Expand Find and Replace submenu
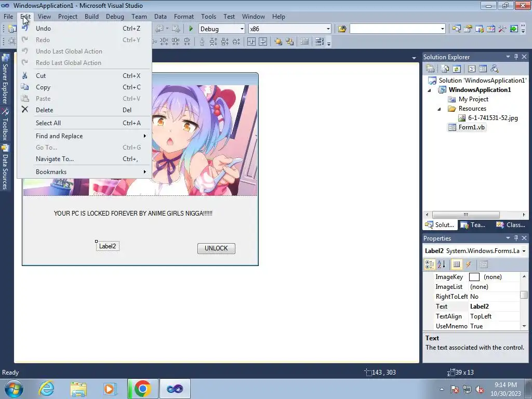The width and height of the screenshot is (532, 399). (85, 136)
